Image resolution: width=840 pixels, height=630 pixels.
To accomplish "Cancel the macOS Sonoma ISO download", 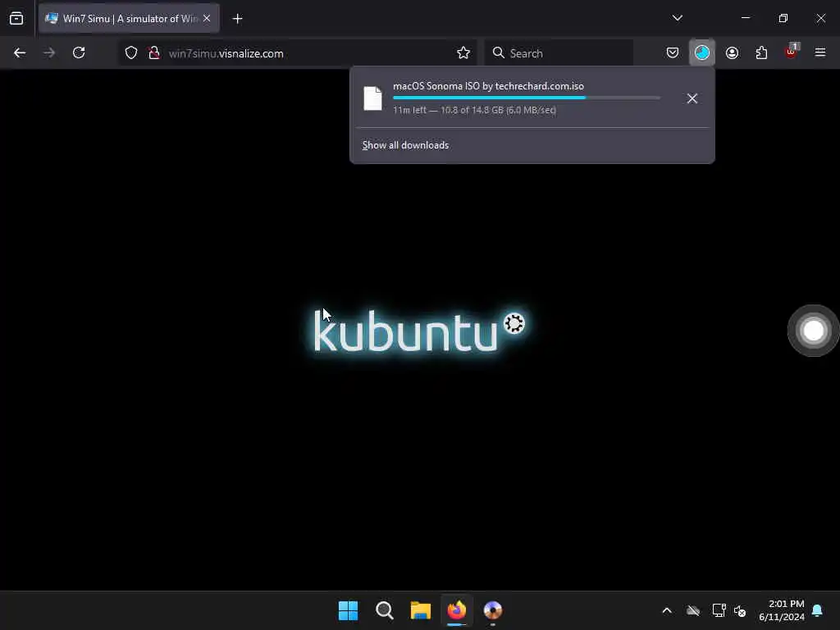I will 692,98.
